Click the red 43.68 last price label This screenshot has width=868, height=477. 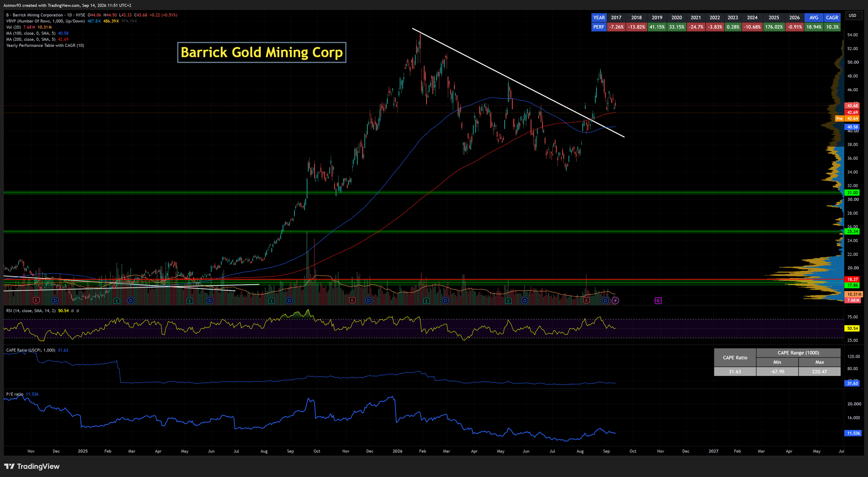pyautogui.click(x=852, y=106)
